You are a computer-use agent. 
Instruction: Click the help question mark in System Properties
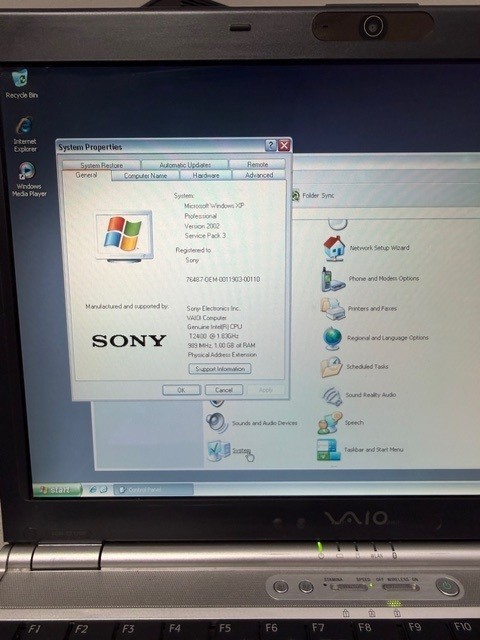click(271, 145)
